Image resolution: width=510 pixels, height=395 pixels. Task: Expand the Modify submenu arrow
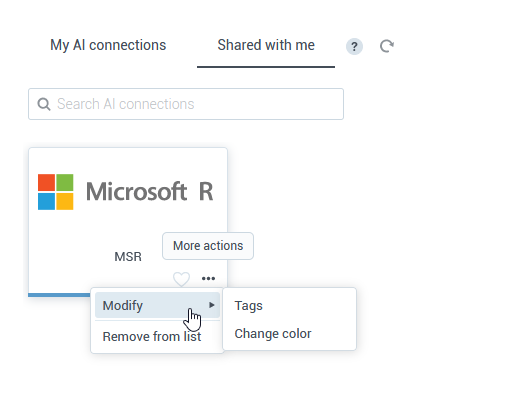212,305
